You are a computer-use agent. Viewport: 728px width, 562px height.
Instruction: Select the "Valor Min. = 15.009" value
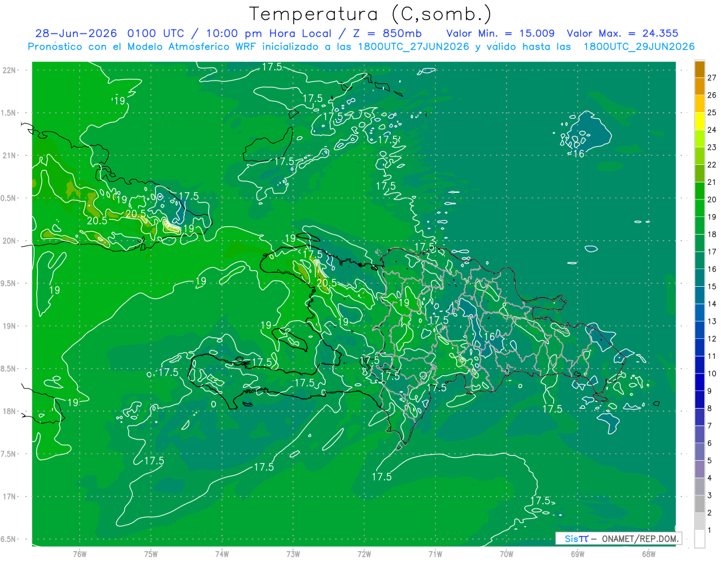(x=500, y=33)
